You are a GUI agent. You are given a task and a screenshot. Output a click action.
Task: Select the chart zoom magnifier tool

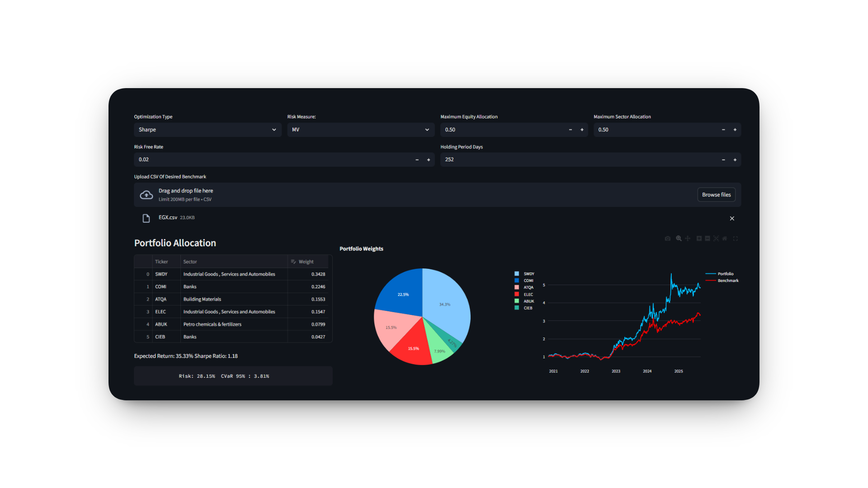point(679,239)
